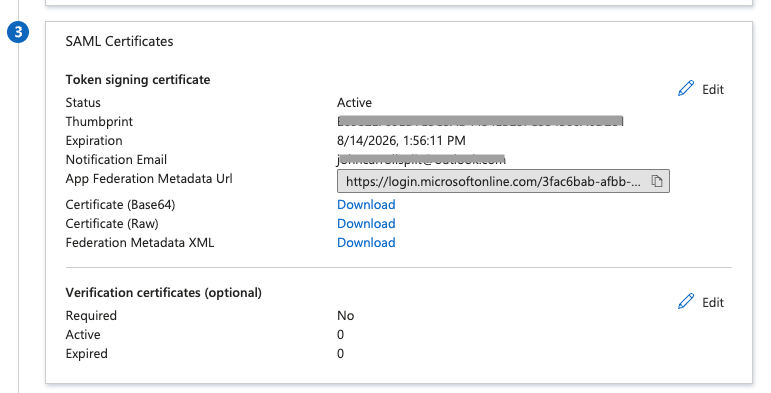Click the Edit text beside Verification certificates

point(712,302)
